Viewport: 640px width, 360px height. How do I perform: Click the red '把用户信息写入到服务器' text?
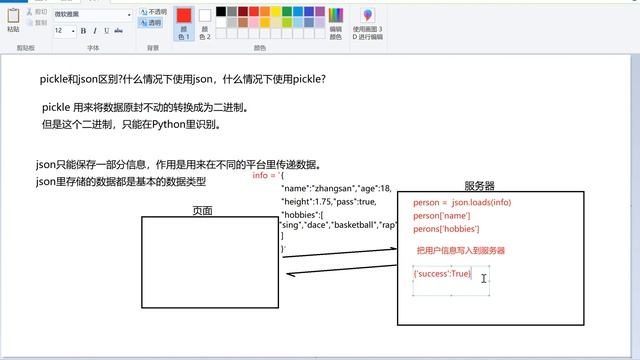click(461, 251)
